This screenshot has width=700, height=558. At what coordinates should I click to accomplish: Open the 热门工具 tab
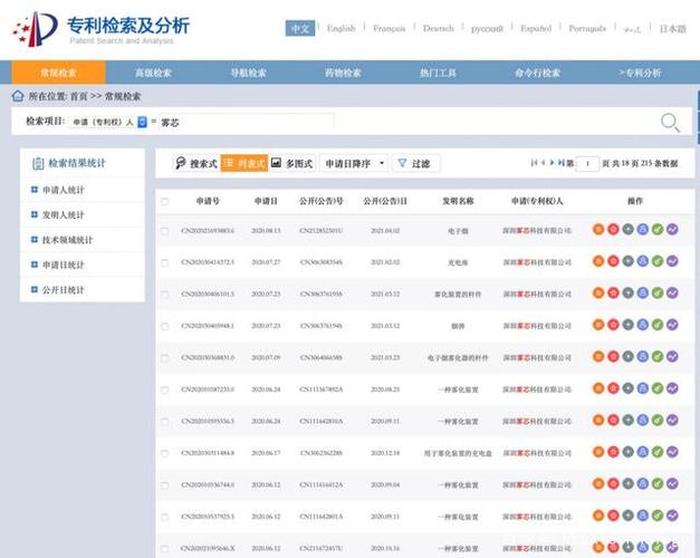[x=438, y=73]
